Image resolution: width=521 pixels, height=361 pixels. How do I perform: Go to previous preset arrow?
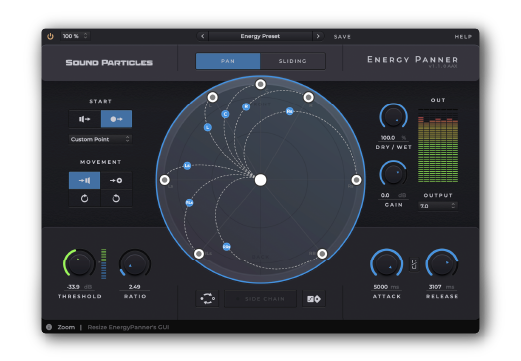coord(203,36)
